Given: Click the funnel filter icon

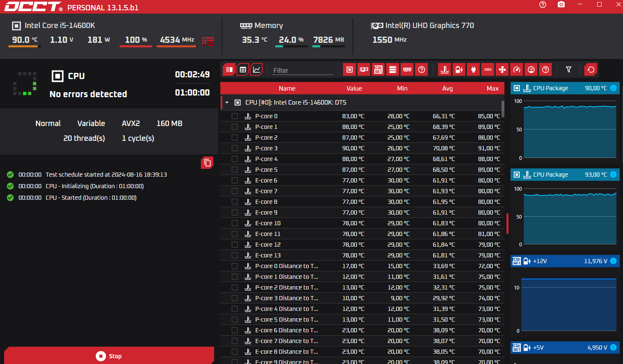Looking at the screenshot, I should pos(569,70).
